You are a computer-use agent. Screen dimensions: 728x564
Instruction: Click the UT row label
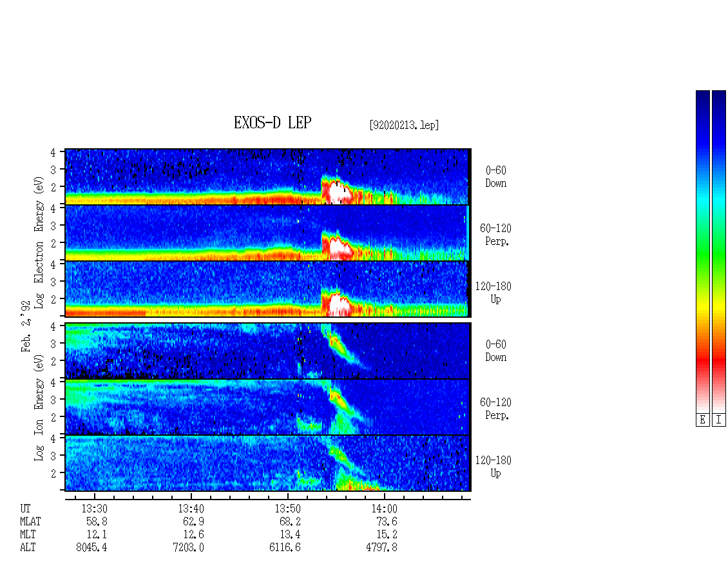[x=25, y=509]
